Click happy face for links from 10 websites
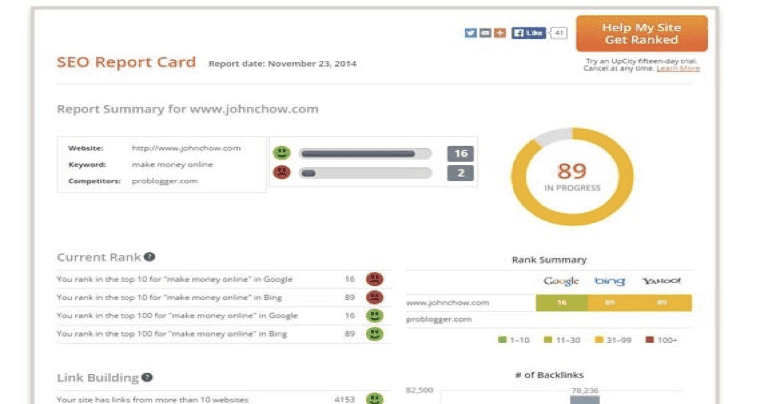768x404 pixels. 375,399
